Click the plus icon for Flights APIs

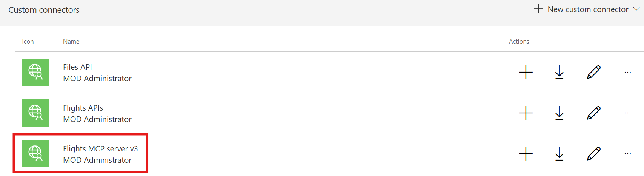point(526,113)
